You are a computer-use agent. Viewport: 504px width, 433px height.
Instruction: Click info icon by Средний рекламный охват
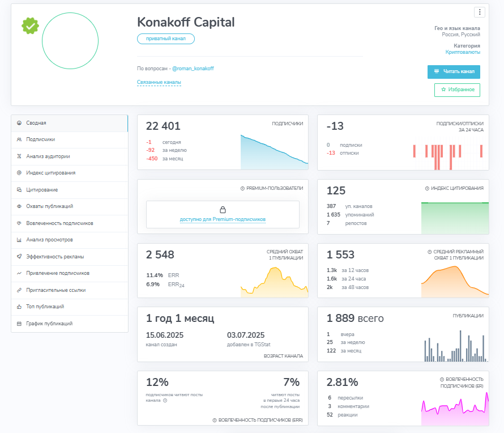click(429, 252)
